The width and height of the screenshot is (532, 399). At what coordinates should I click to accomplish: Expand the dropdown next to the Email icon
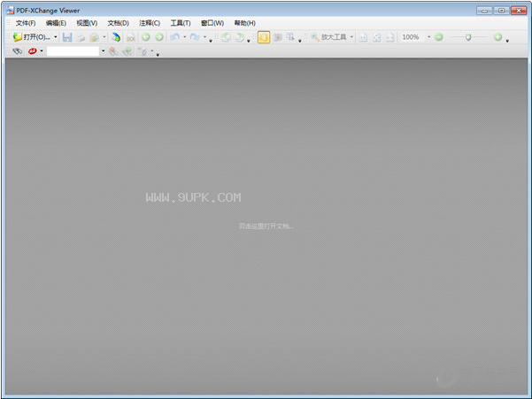[104, 37]
